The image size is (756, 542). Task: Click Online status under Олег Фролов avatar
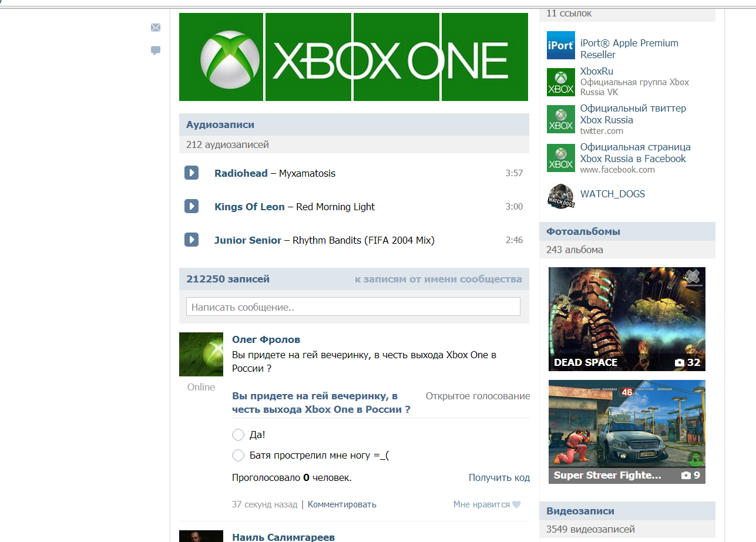(201, 387)
